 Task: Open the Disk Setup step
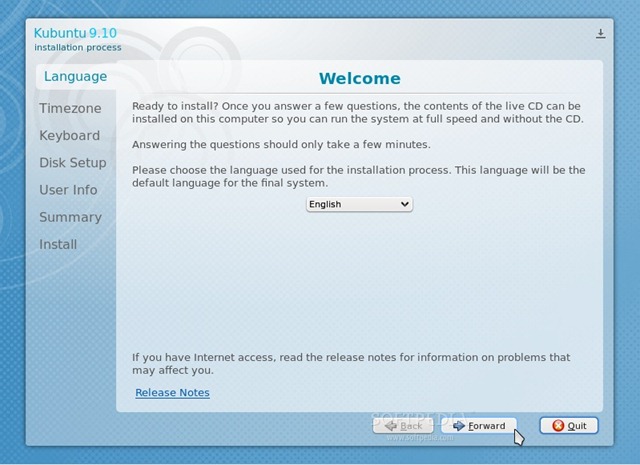coord(73,162)
